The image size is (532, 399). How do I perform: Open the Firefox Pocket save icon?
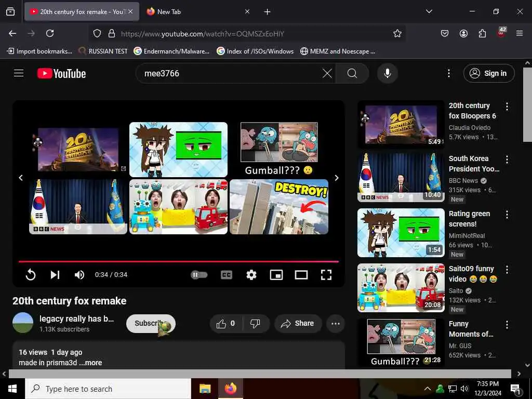pyautogui.click(x=445, y=33)
